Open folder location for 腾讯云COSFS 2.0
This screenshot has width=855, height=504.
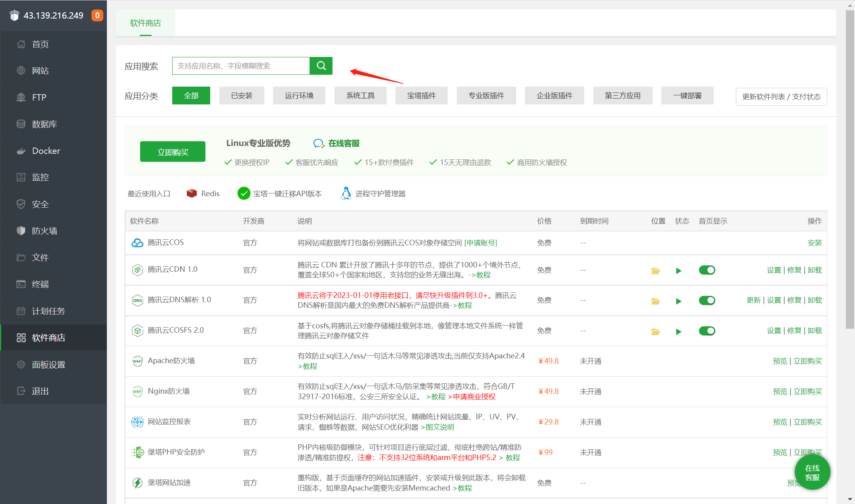[655, 332]
